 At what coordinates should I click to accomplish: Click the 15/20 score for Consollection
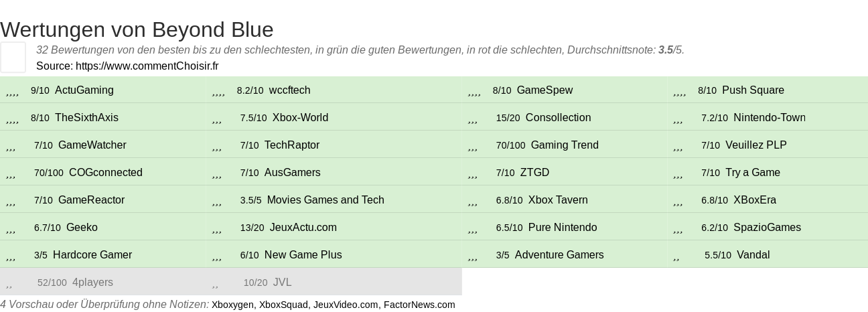coord(508,118)
